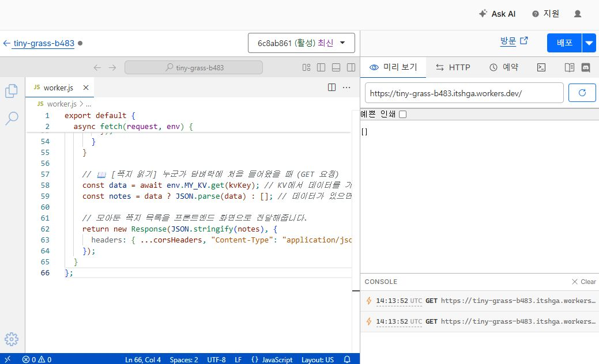Click the tiny-grass-b483 command search box

pyautogui.click(x=194, y=67)
